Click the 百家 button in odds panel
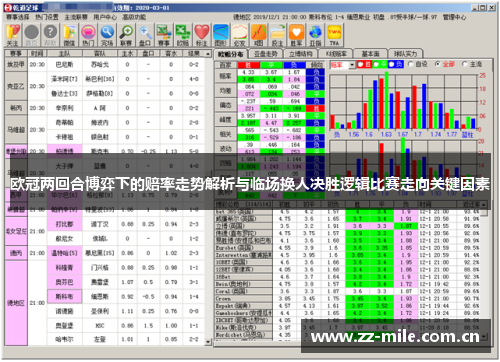Viewport: 500px width, 362px height. click(226, 65)
